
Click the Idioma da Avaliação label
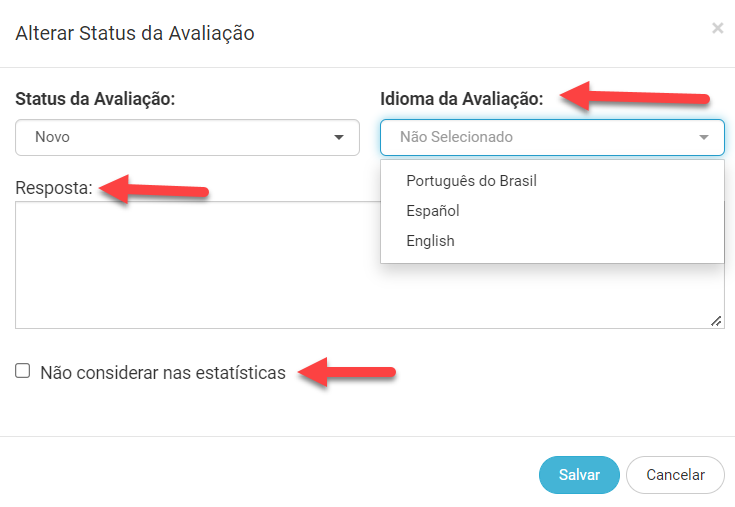462,99
